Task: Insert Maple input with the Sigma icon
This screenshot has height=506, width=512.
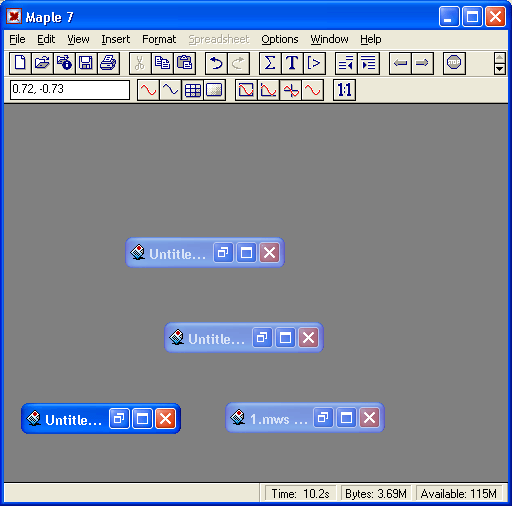Action: pos(270,63)
